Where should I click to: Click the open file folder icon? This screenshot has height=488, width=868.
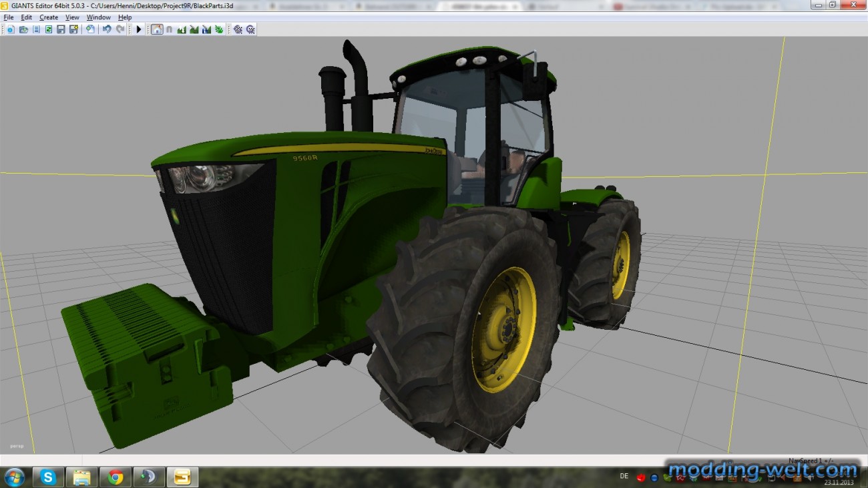point(23,29)
